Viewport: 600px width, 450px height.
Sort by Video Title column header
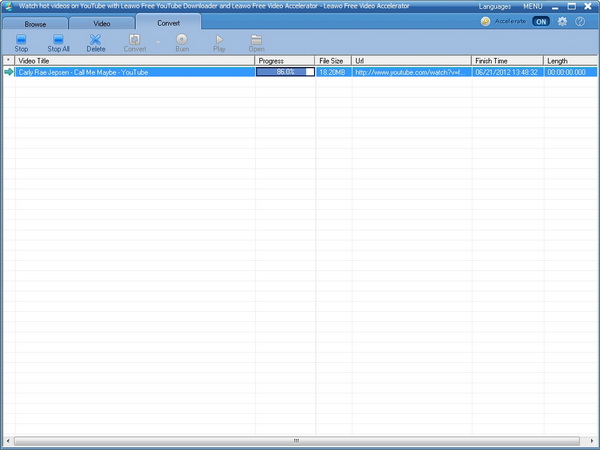tap(135, 60)
